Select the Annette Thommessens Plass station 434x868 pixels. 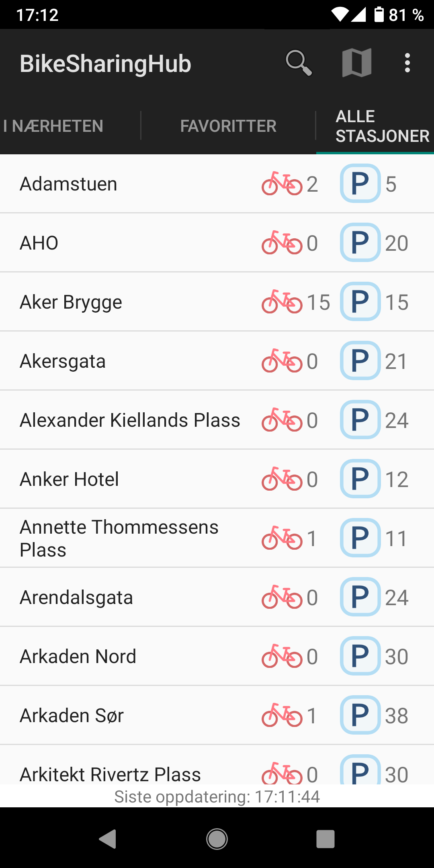pos(119,538)
